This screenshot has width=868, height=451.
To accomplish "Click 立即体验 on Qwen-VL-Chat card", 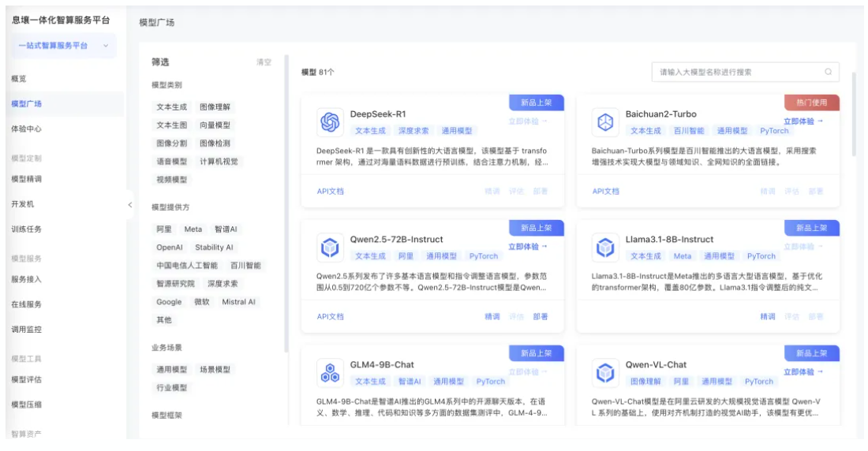I will (x=803, y=372).
